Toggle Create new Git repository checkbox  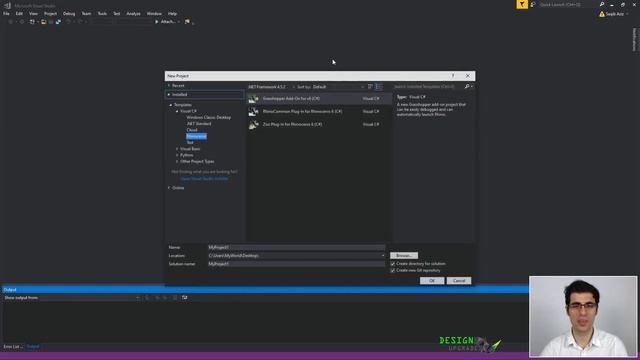[x=393, y=270]
